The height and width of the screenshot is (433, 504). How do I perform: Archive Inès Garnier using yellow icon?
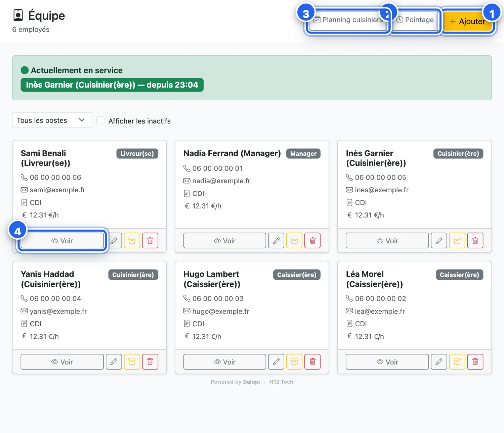pyautogui.click(x=457, y=241)
